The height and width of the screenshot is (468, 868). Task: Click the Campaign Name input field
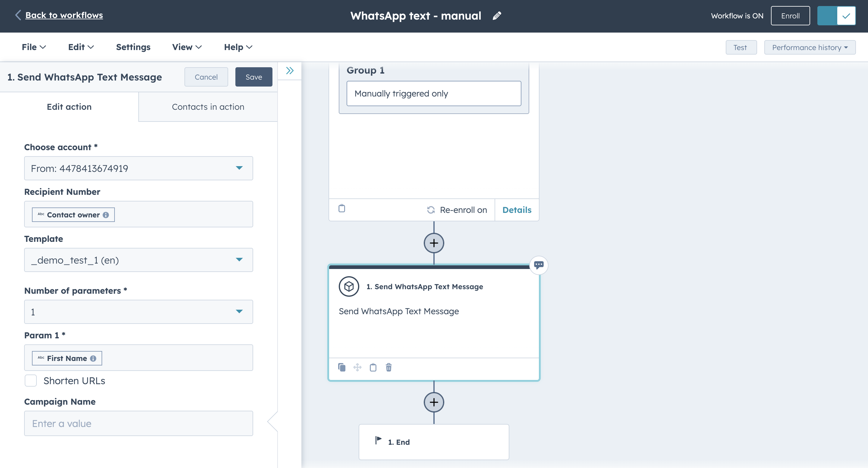139,423
